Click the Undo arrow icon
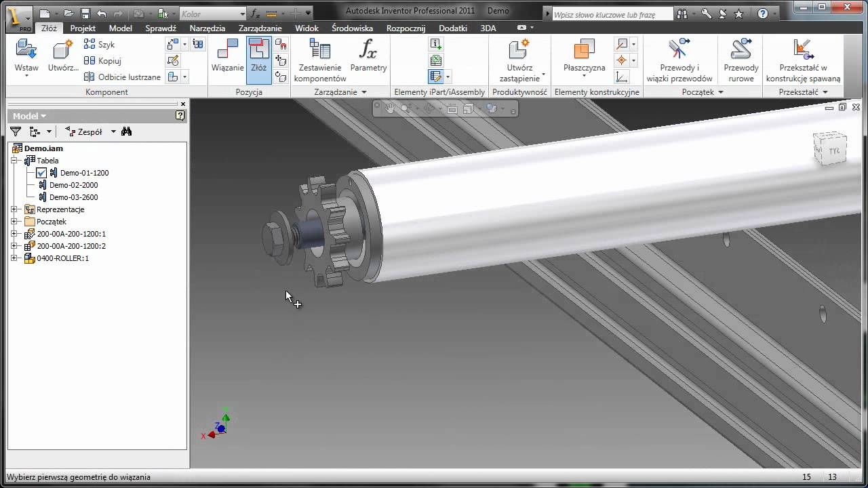This screenshot has width=868, height=488. pos(102,13)
